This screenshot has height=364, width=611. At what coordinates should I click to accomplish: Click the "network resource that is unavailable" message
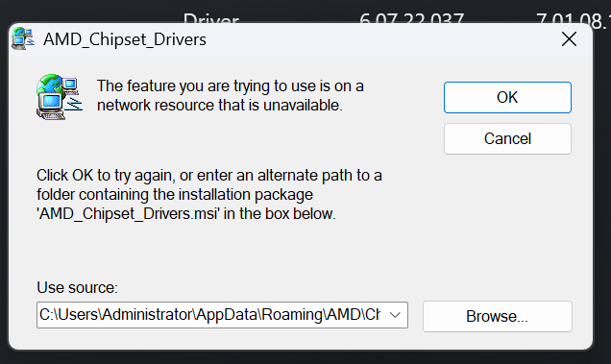[220, 106]
